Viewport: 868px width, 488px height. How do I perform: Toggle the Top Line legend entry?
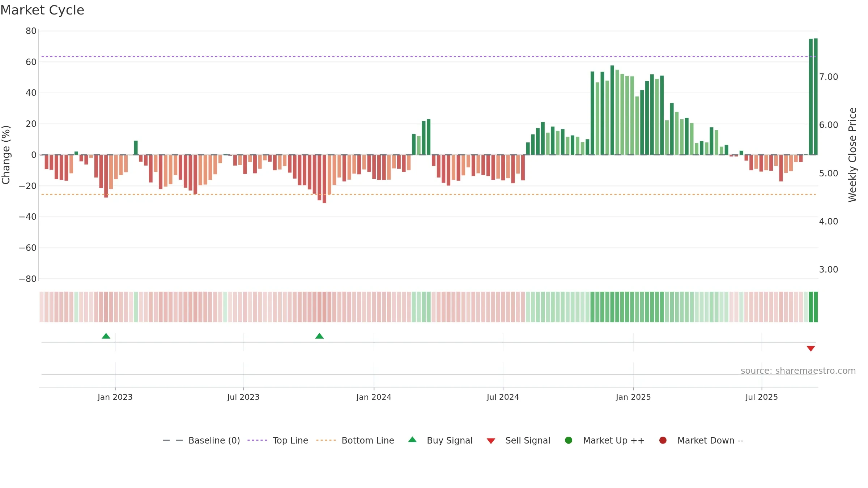click(278, 440)
